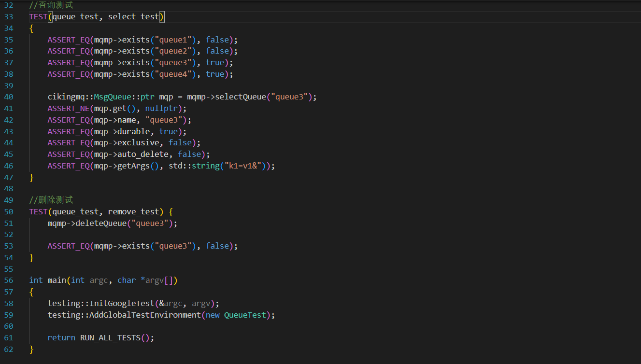Click the deleteQueue method call
The height and width of the screenshot is (364, 641).
point(101,223)
